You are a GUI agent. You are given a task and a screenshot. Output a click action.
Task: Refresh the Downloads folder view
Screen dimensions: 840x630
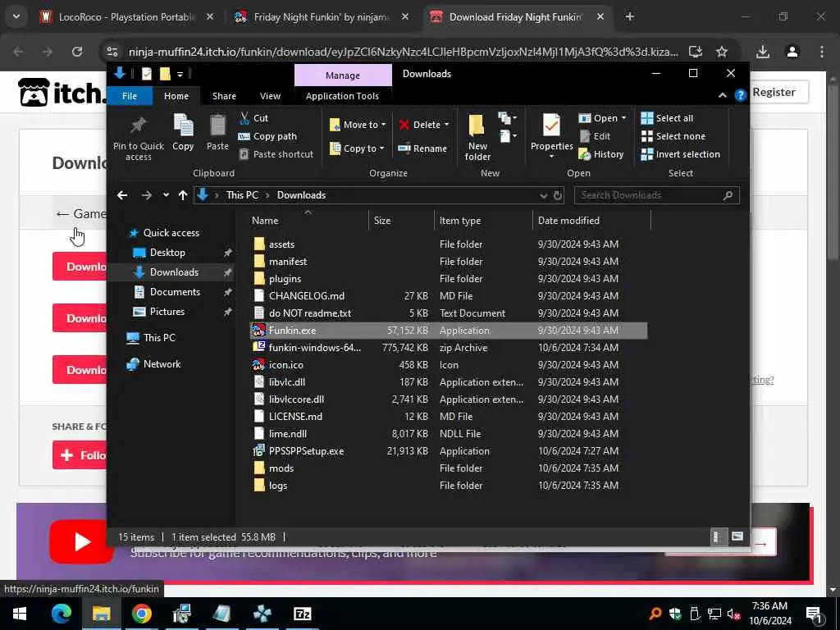pos(557,195)
